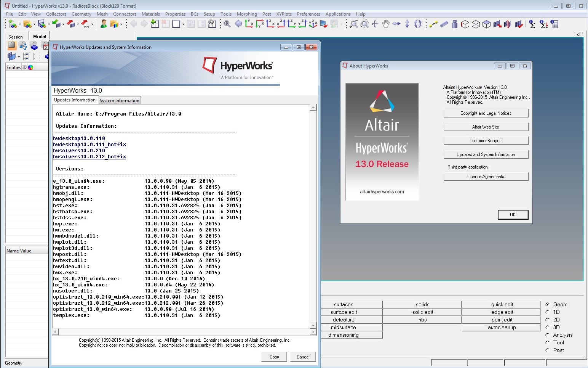Click the Open Model icon in toolbar

[27, 24]
